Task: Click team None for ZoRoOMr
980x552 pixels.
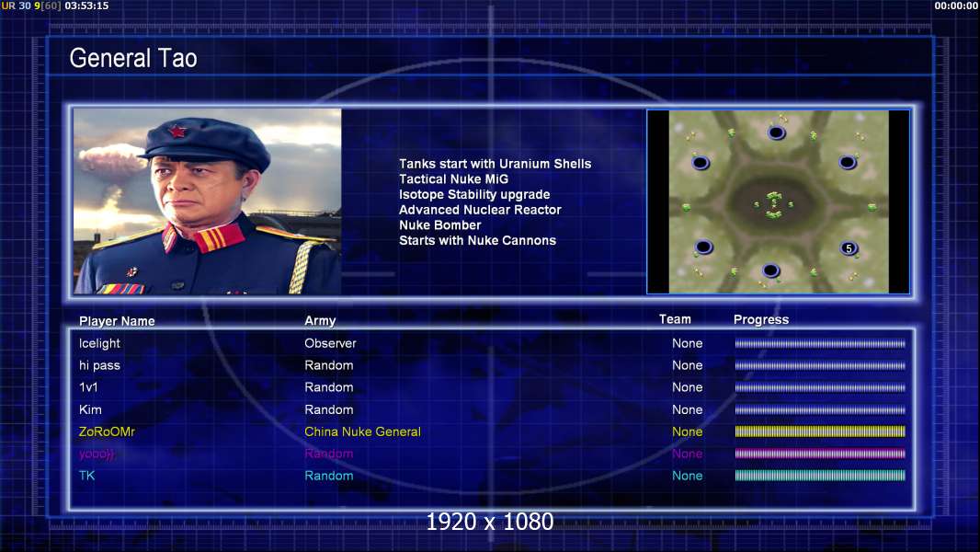Action: point(688,432)
